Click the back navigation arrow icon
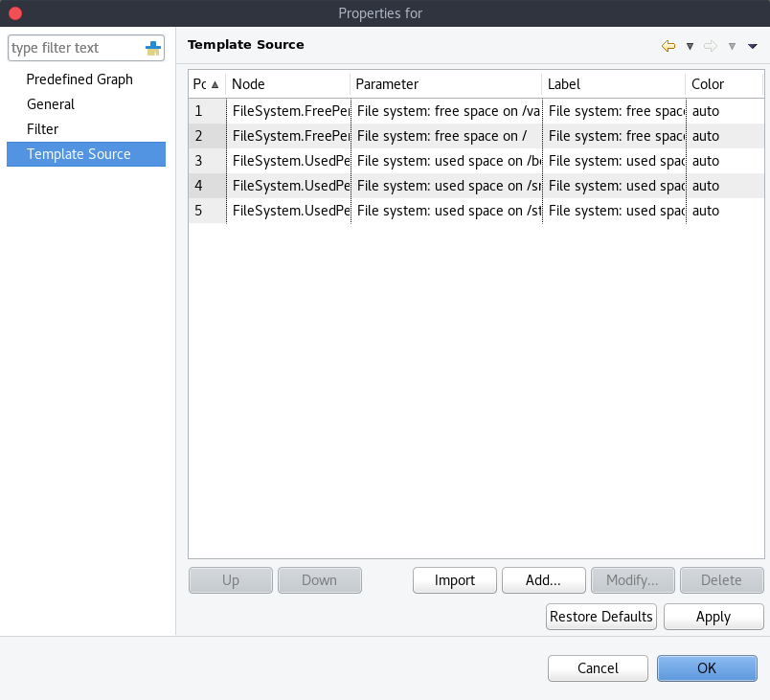This screenshot has width=770, height=700. point(668,46)
